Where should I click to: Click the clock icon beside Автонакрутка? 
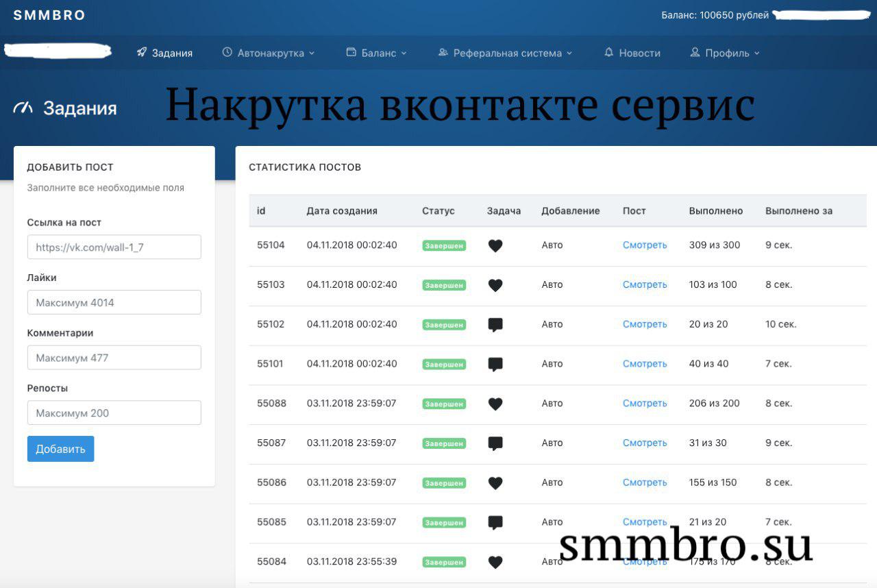coord(226,52)
